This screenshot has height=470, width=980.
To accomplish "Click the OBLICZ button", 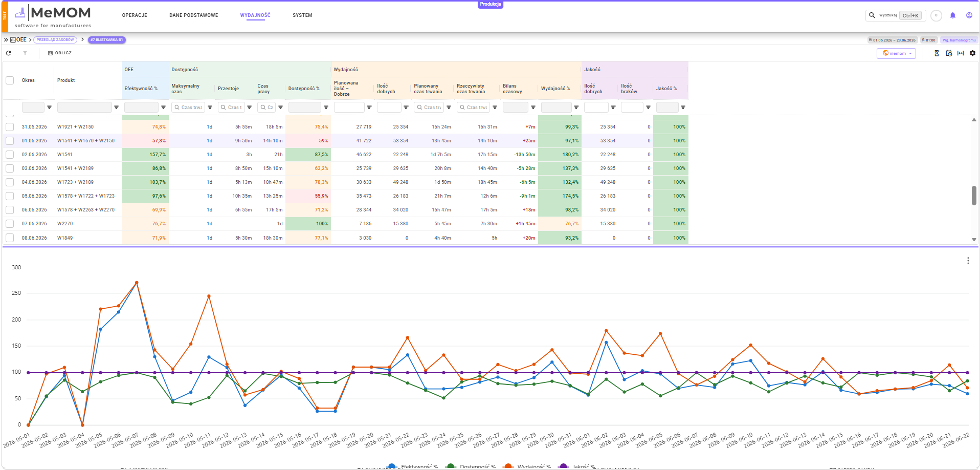I will coord(60,53).
